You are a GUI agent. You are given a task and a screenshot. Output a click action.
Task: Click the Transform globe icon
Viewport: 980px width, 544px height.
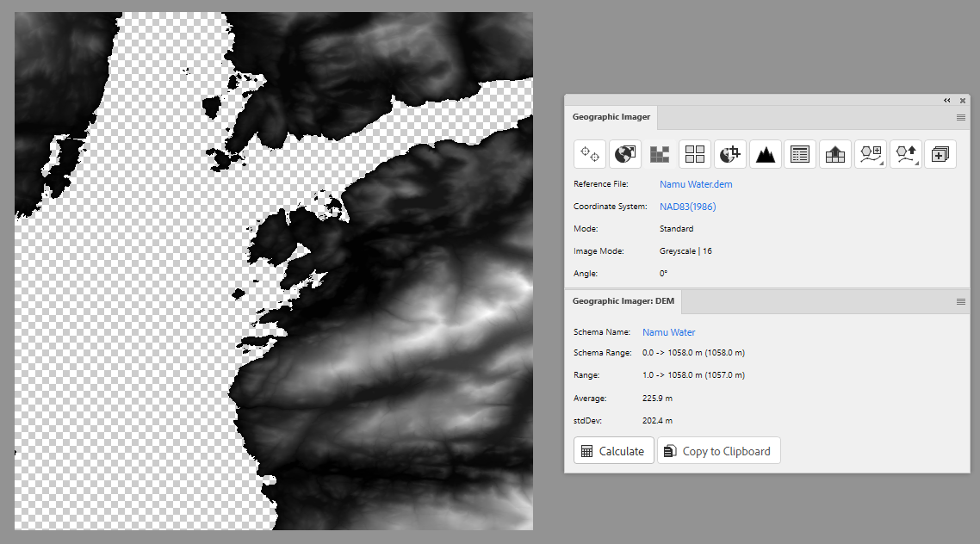tap(624, 153)
